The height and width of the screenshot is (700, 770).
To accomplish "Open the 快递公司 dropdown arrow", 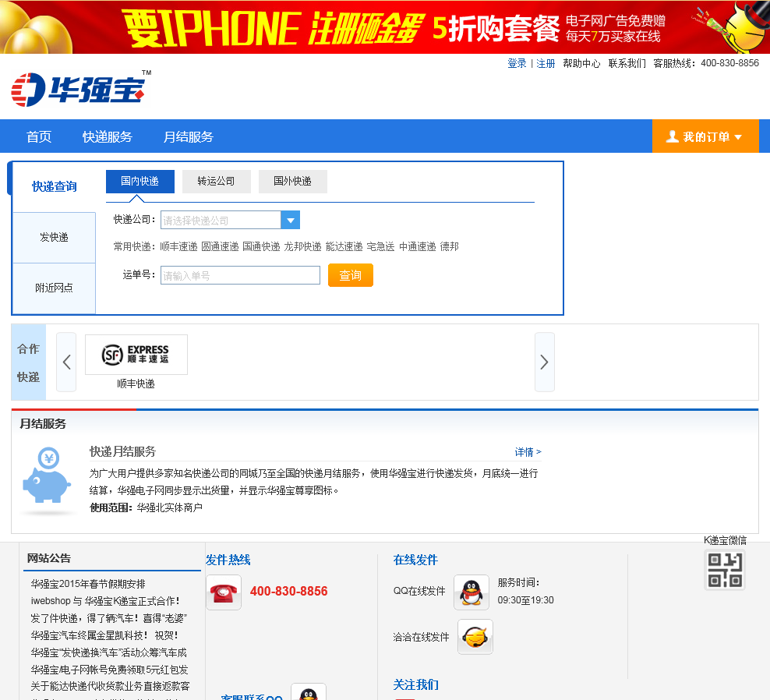I will point(290,220).
